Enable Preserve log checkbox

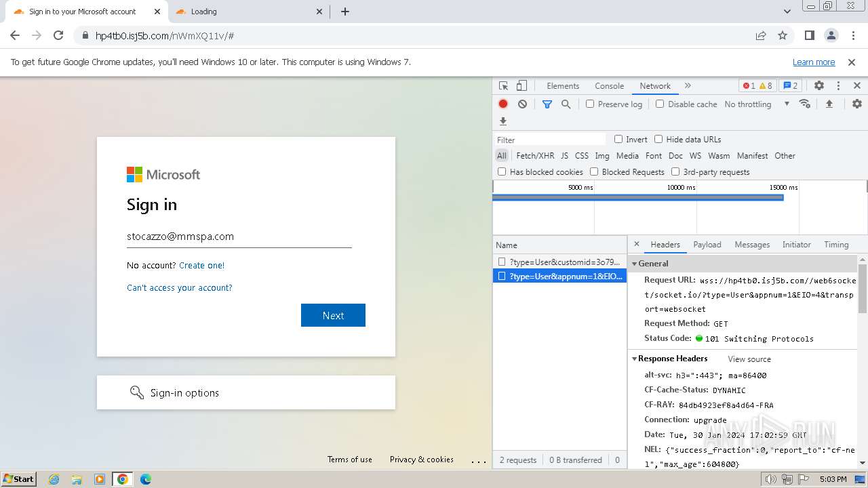point(590,104)
